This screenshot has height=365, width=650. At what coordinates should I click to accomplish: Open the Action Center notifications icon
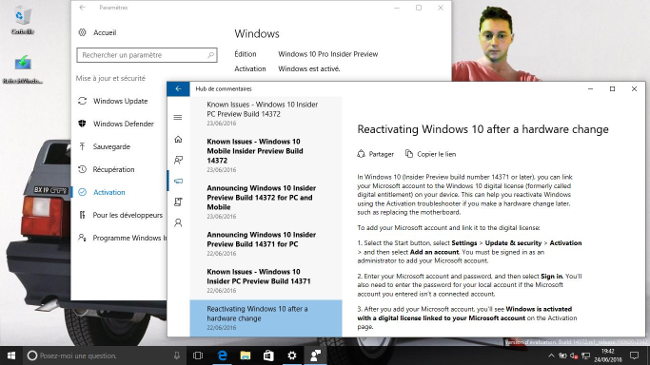(x=634, y=355)
